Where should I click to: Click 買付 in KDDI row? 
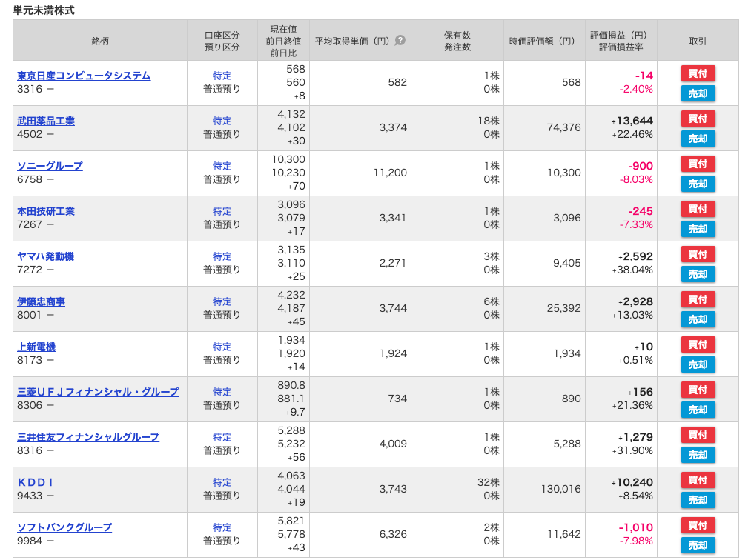698,480
